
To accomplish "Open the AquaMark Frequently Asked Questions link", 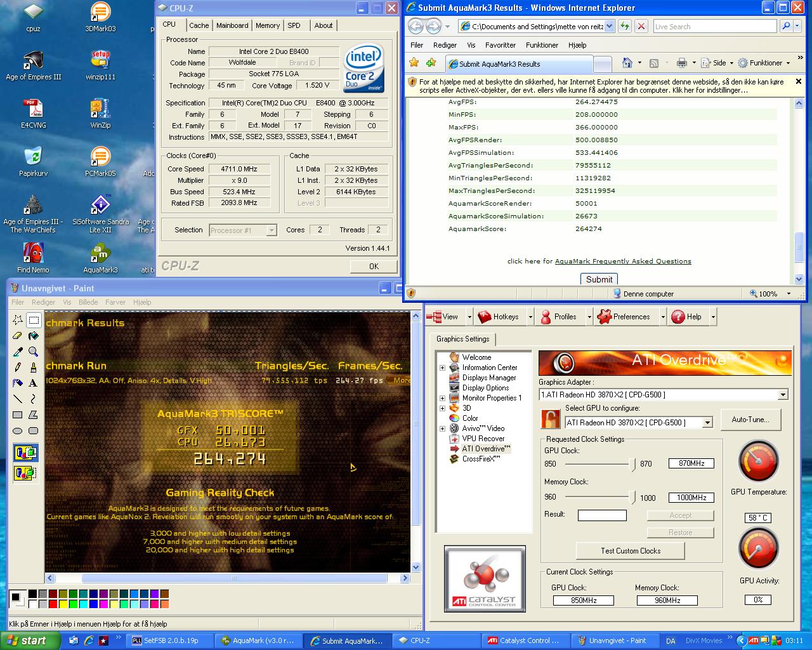I will pos(623,261).
